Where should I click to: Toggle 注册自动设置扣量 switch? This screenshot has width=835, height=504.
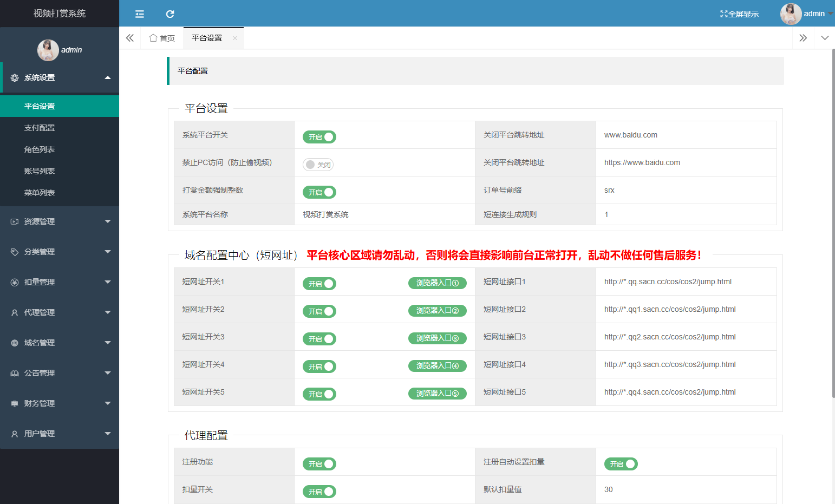coord(621,464)
